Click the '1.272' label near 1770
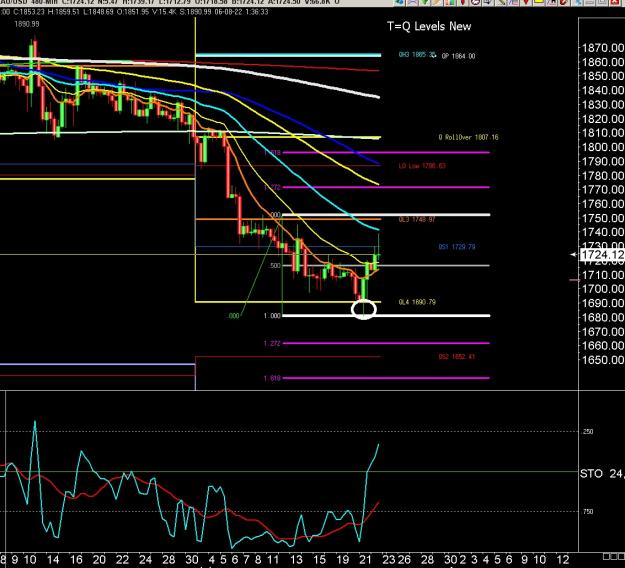The height and width of the screenshot is (568, 625). tap(272, 187)
